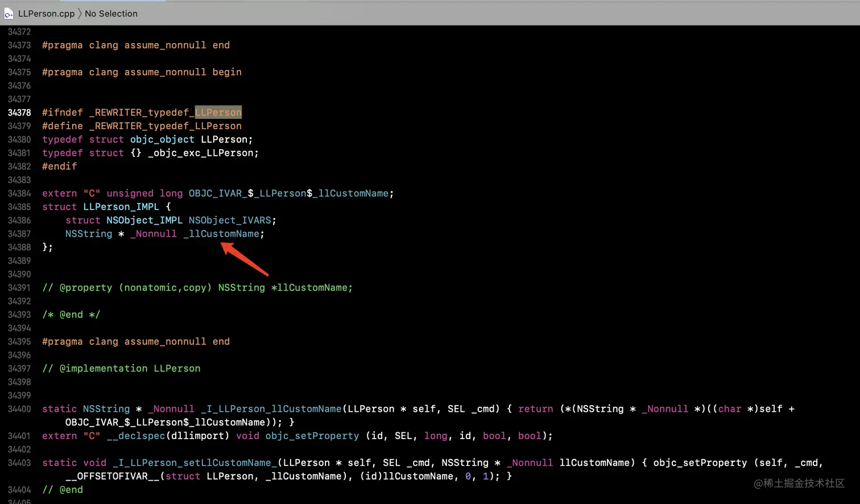Click '#pragma clang assume_nonnull begin' line

point(142,72)
